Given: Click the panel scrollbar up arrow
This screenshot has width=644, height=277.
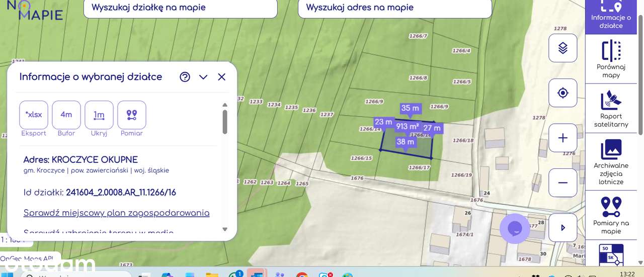Looking at the screenshot, I should [225, 105].
